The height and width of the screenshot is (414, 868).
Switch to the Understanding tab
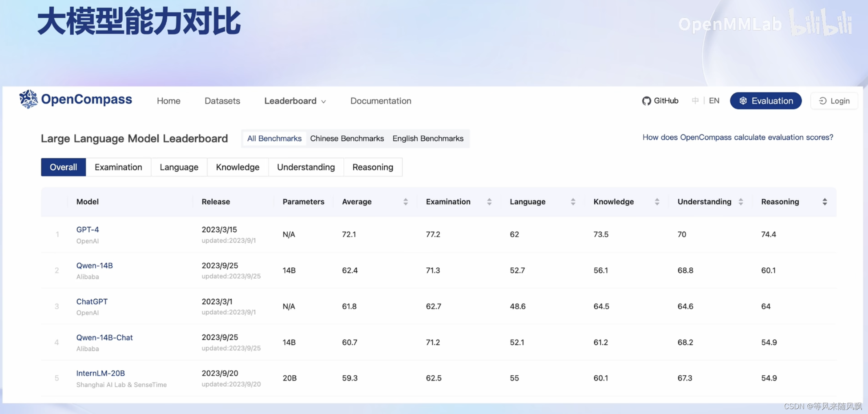coord(306,167)
